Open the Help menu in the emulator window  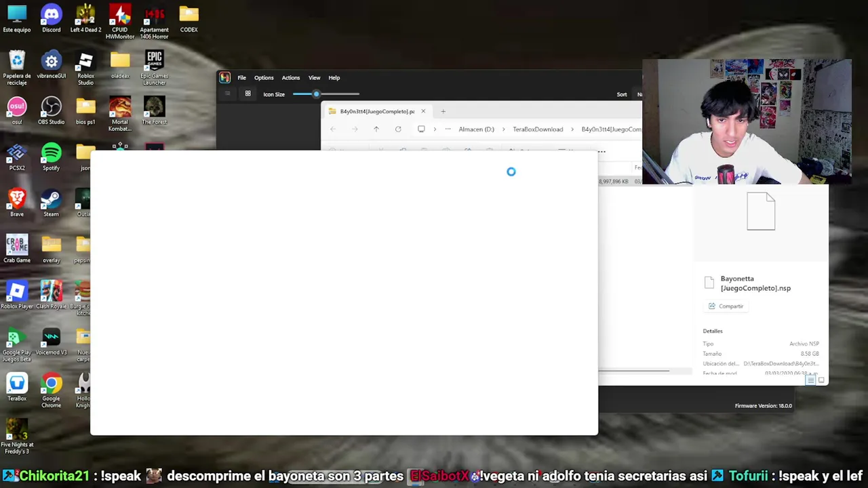click(334, 77)
